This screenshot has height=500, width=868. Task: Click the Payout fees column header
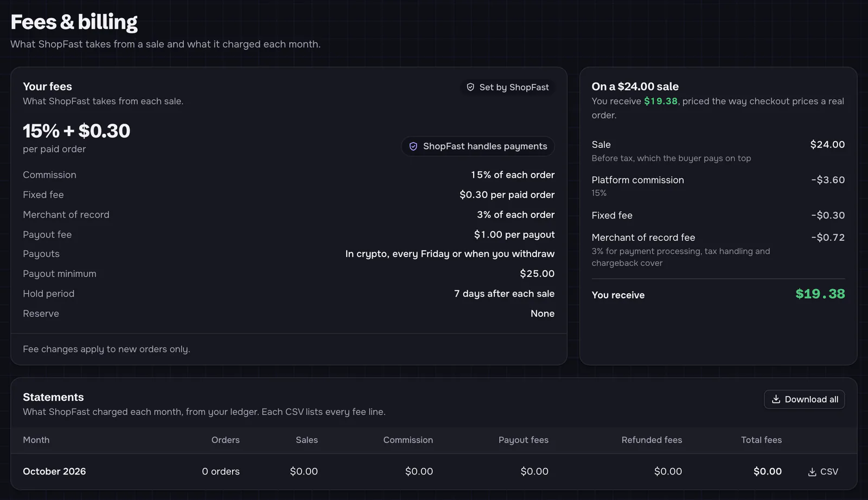524,440
